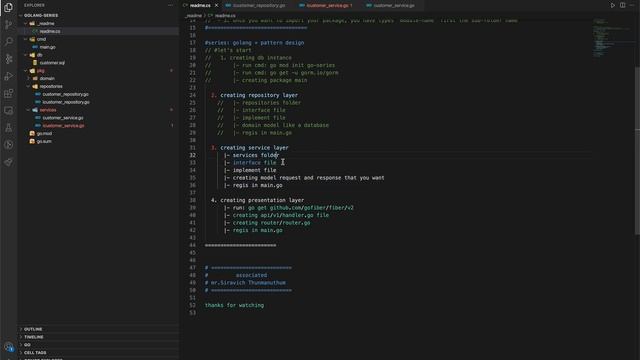Screen dimensions: 640x360
Task: Click the _readme breadcrumb segment
Action: (x=193, y=16)
